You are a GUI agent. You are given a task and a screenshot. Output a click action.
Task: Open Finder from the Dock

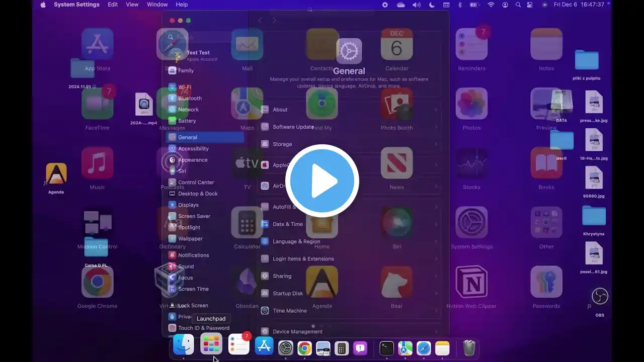(x=184, y=345)
